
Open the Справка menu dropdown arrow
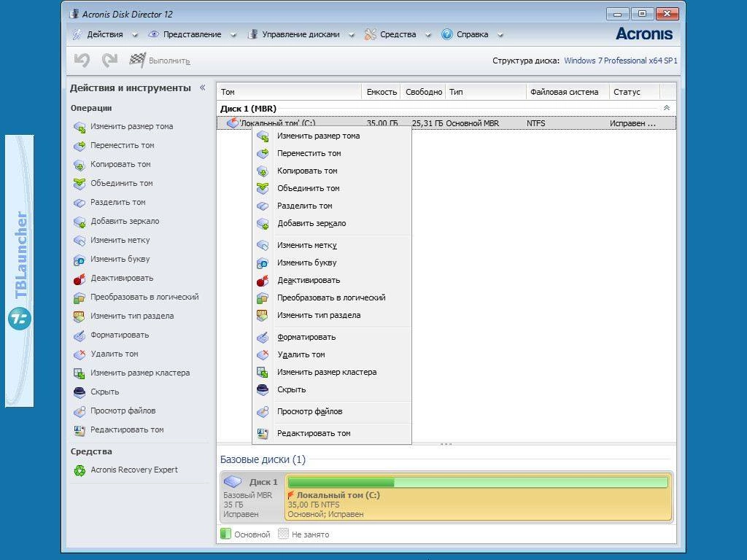click(500, 35)
